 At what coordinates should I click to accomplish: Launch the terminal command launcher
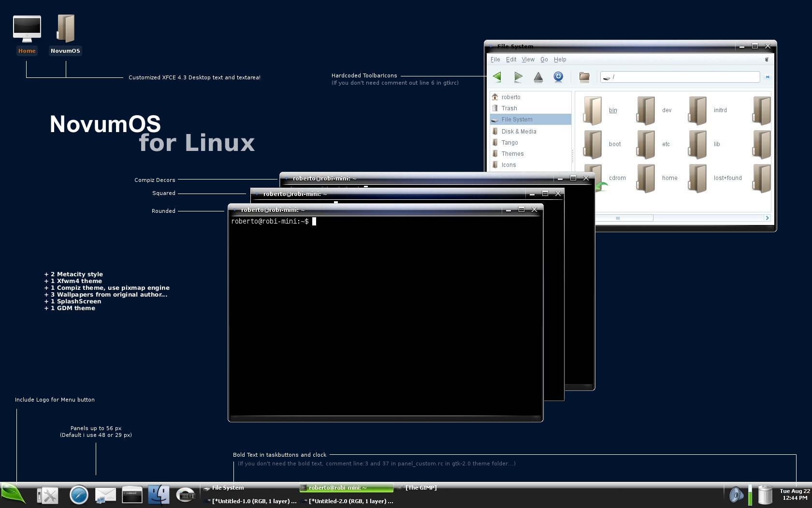tap(132, 495)
